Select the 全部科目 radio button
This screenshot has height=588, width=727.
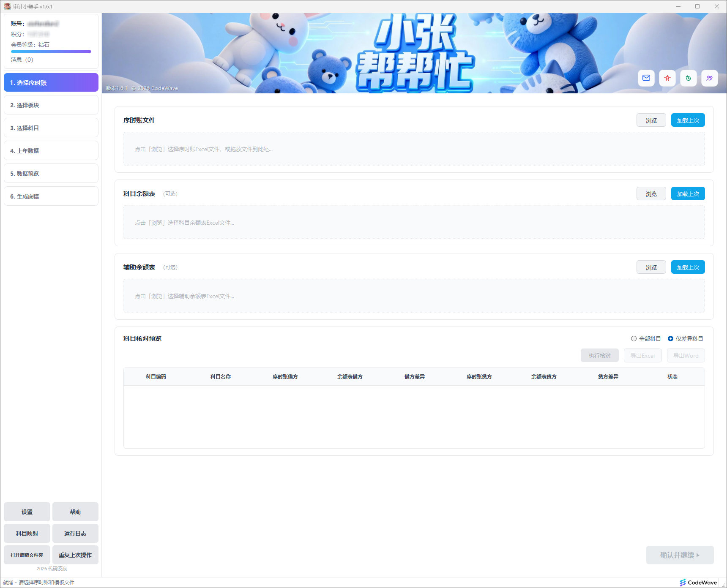click(x=634, y=339)
